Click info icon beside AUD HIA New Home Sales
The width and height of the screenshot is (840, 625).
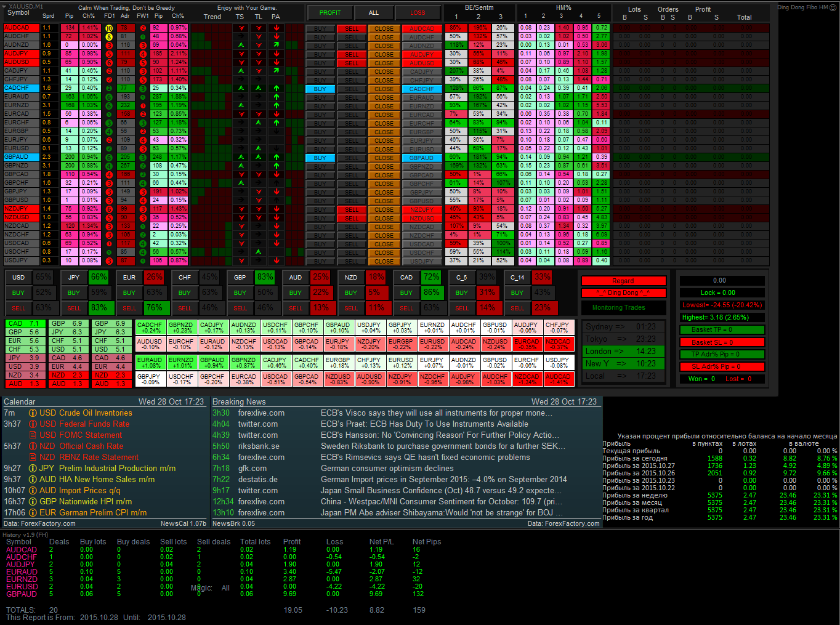coord(33,480)
